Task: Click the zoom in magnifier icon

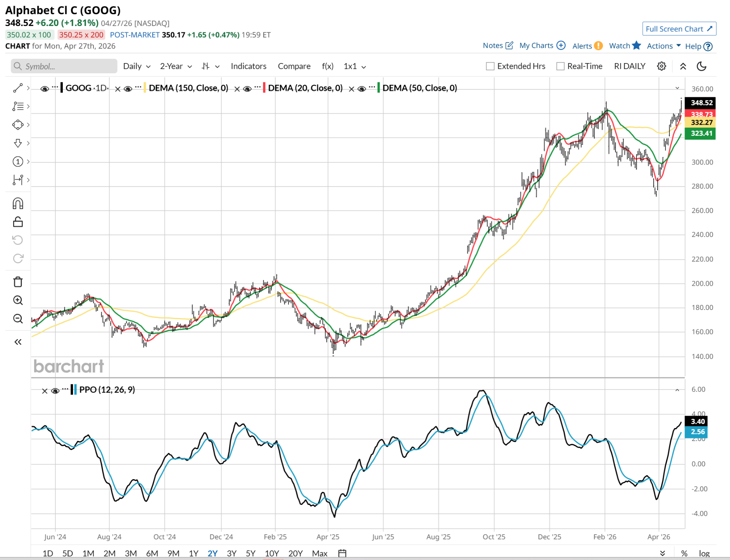Action: [x=18, y=300]
